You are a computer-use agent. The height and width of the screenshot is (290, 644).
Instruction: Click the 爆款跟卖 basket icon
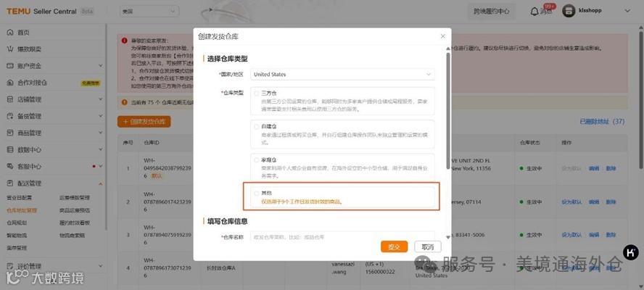click(10, 49)
